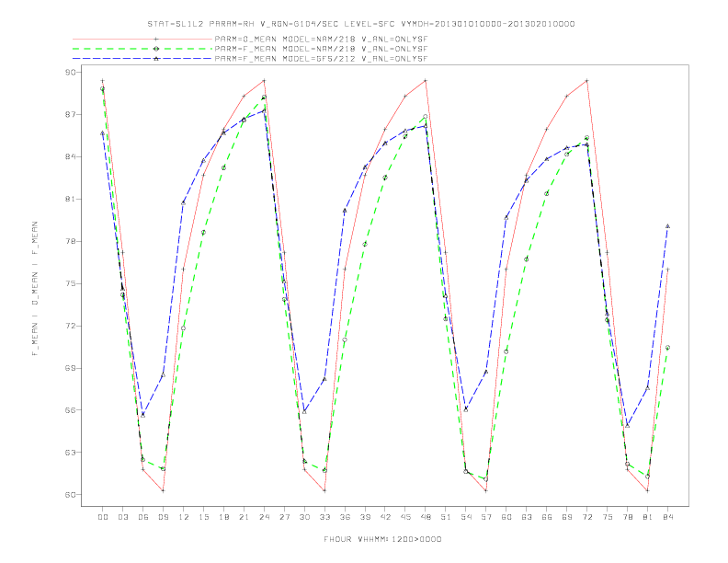
Task: Click the 45 forecast hour tick label
Action: pyautogui.click(x=405, y=517)
